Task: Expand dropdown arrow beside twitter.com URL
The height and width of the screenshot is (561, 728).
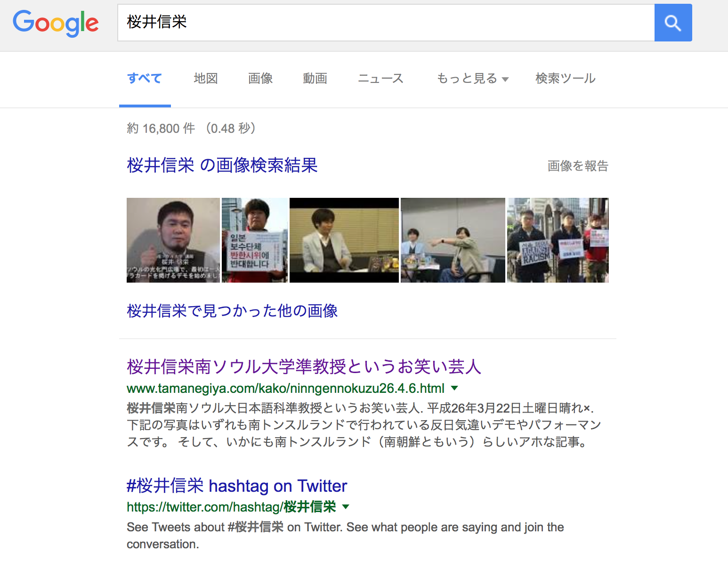Action: click(346, 507)
